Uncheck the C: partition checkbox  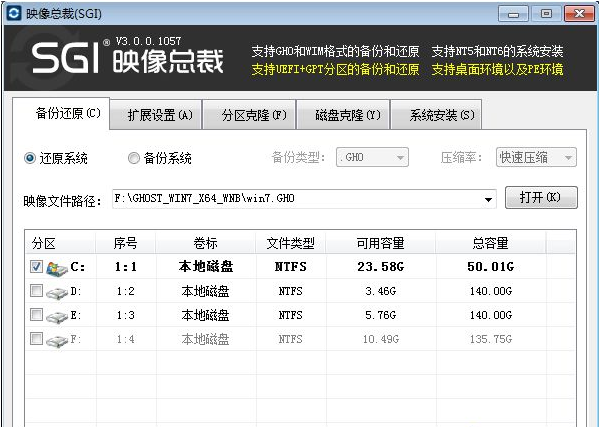(x=36, y=267)
